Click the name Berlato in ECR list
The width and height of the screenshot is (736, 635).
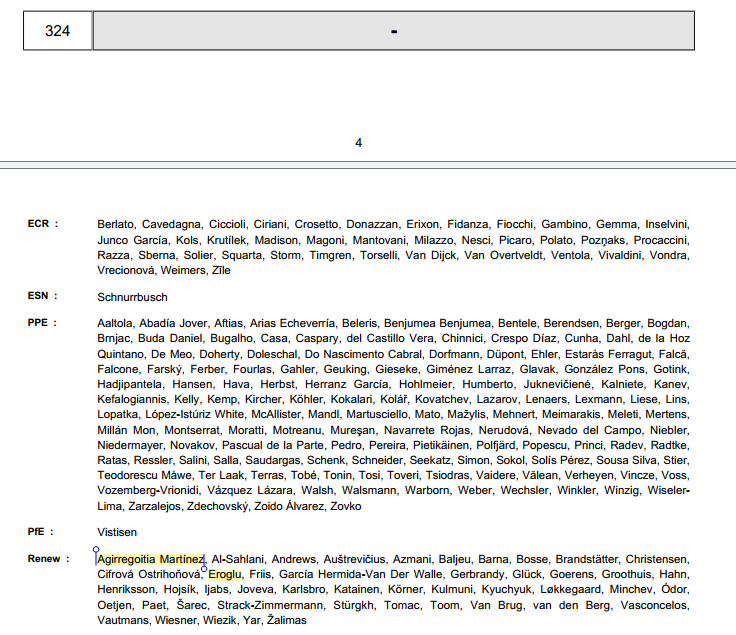pos(115,224)
